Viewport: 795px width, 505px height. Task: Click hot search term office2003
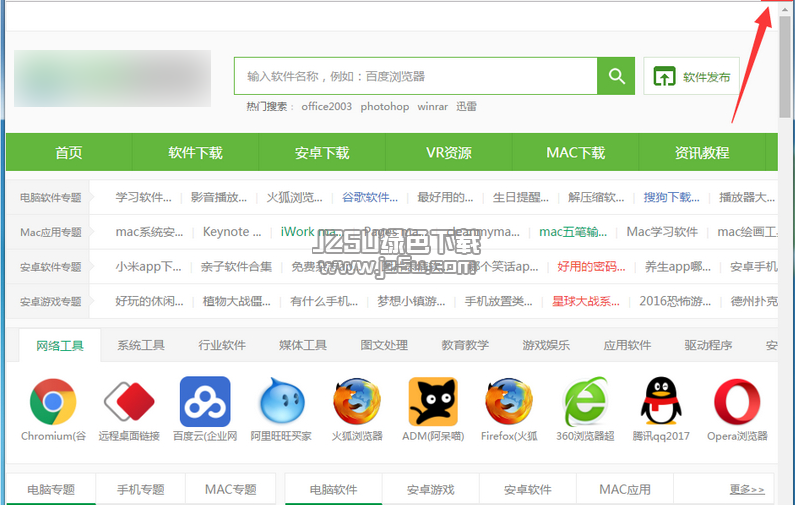pos(327,106)
